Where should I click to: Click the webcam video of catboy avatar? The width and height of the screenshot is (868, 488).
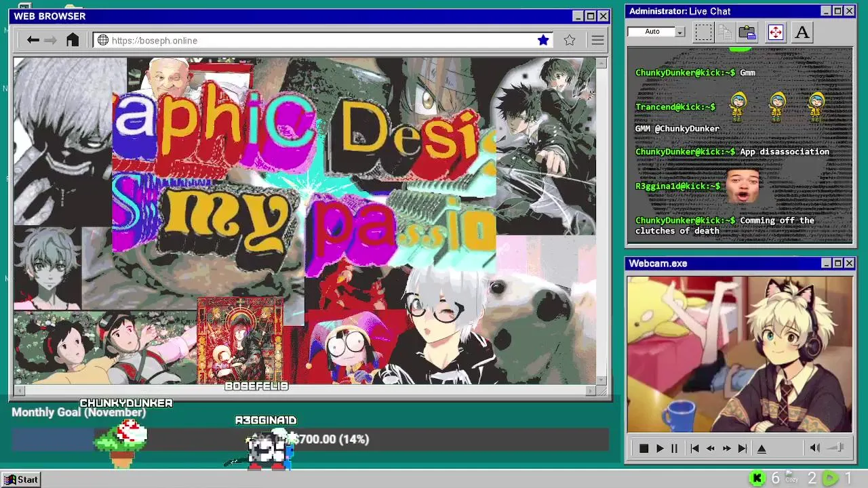(x=739, y=354)
